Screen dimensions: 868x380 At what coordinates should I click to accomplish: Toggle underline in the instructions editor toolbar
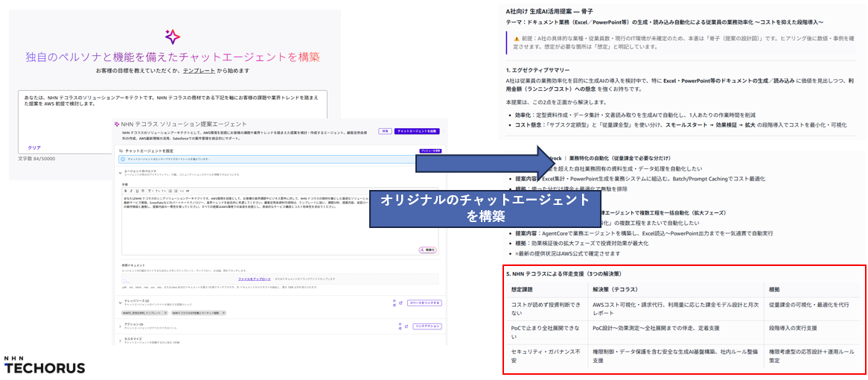coord(135,191)
